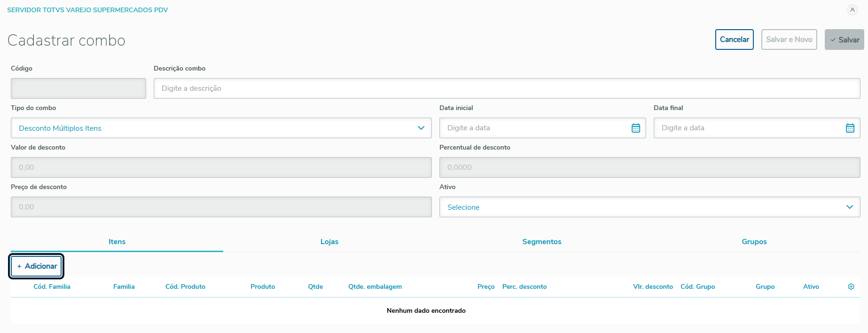
Task: Click the Data final date field
Action: [750, 128]
